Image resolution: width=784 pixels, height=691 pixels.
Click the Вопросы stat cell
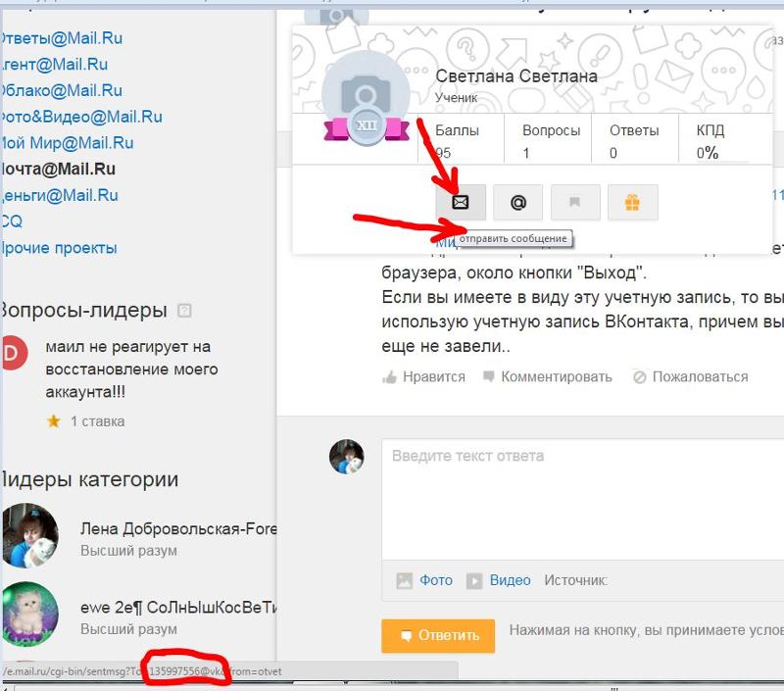coord(548,140)
